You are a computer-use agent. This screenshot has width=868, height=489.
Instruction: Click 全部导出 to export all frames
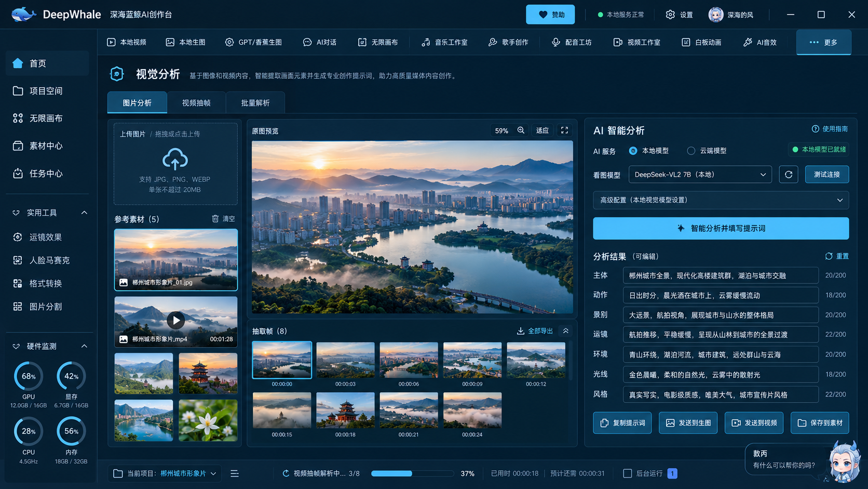[x=535, y=331]
